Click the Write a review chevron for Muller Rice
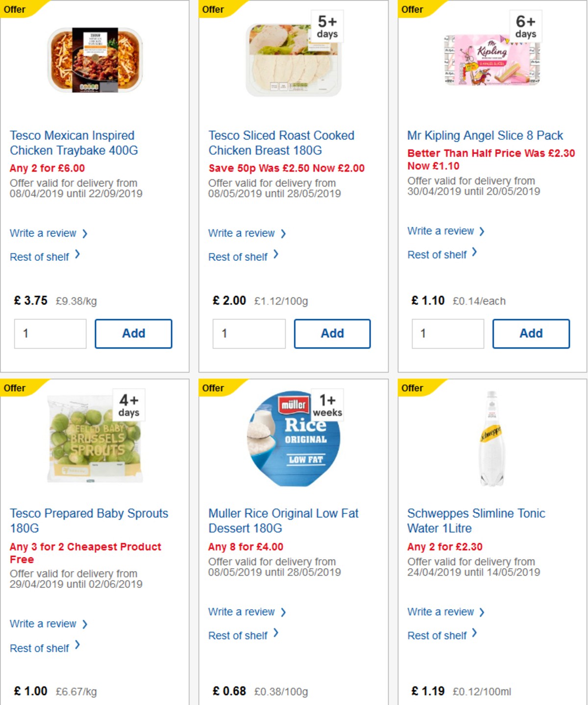Screen dimensions: 588x705 click(283, 611)
